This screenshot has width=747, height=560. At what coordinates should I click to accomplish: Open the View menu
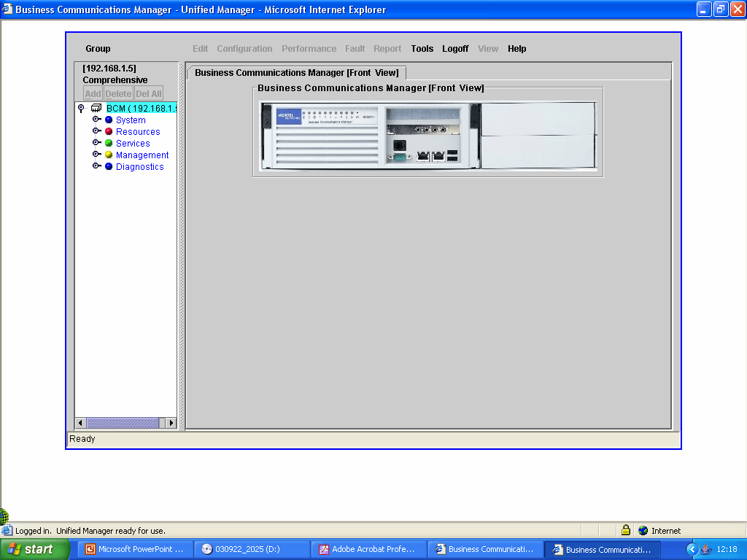[488, 49]
